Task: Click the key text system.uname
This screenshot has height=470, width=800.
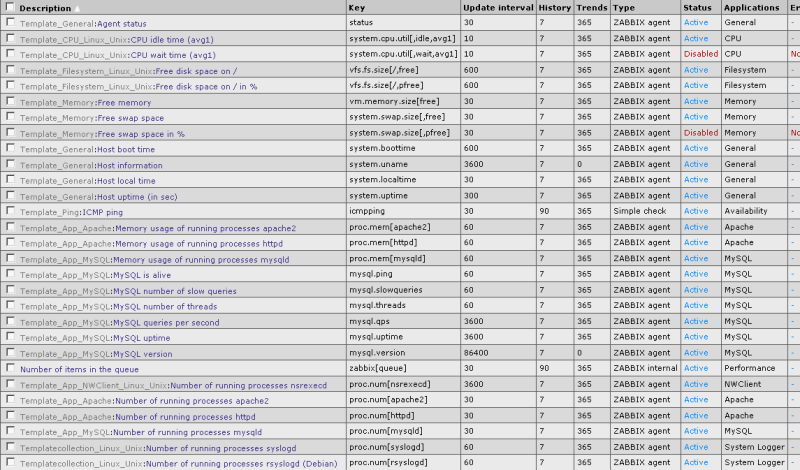Action: [x=378, y=164]
